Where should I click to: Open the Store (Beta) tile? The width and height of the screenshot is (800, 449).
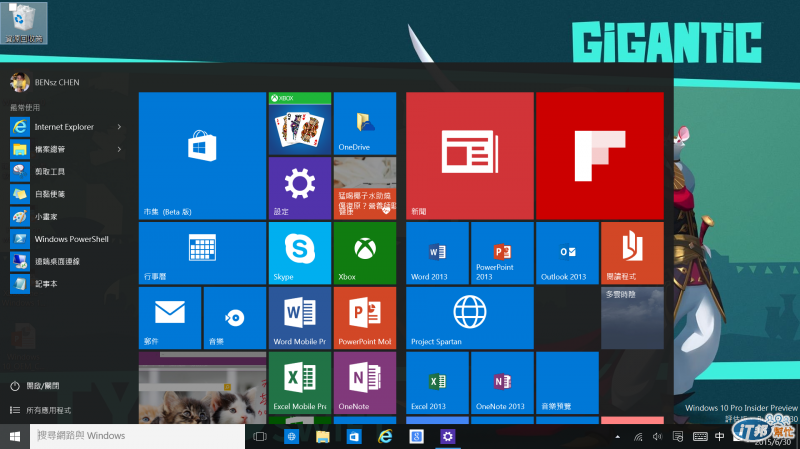[203, 156]
